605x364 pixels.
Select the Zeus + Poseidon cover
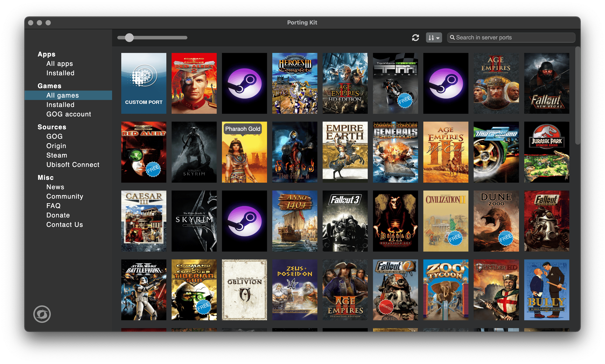tap(295, 290)
